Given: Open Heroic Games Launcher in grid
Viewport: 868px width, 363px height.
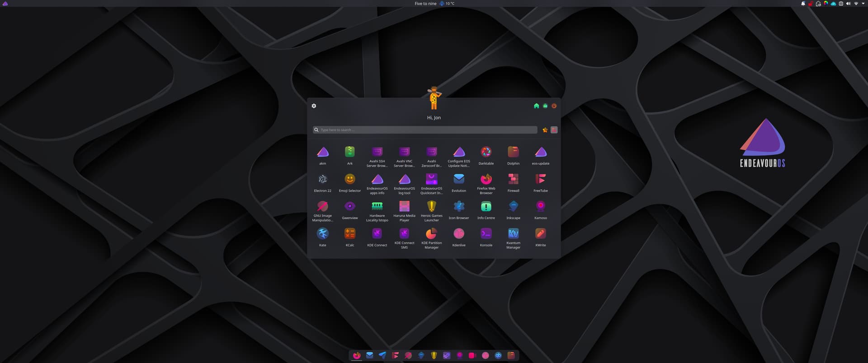Looking at the screenshot, I should [x=431, y=211].
